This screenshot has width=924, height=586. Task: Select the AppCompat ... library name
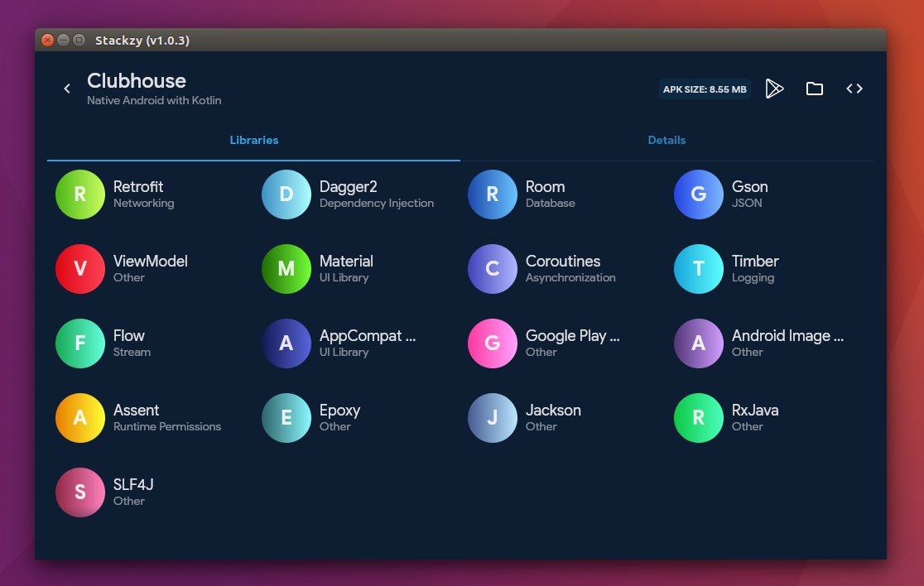click(368, 336)
